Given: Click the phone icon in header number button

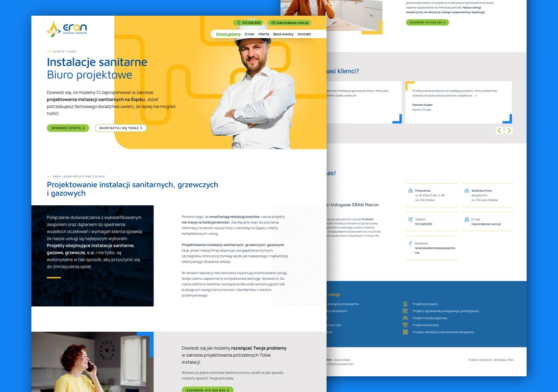Looking at the screenshot, I should [239, 23].
